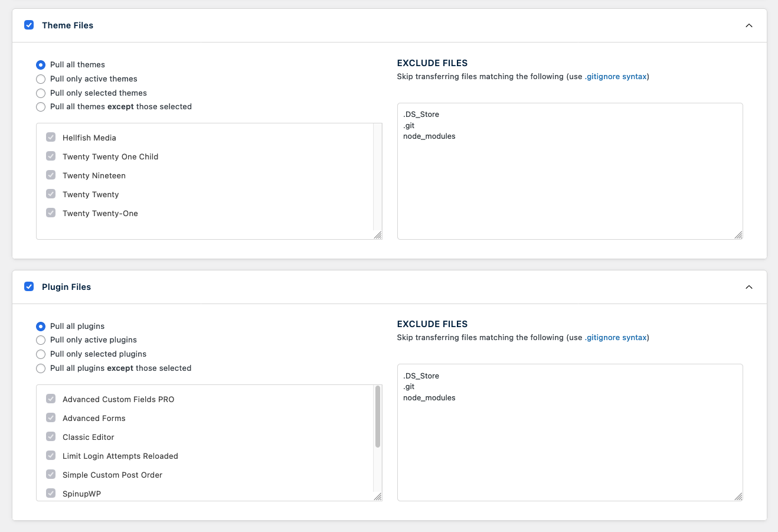Toggle the Advanced Forms plugin checkbox
This screenshot has height=532, width=778.
[51, 418]
